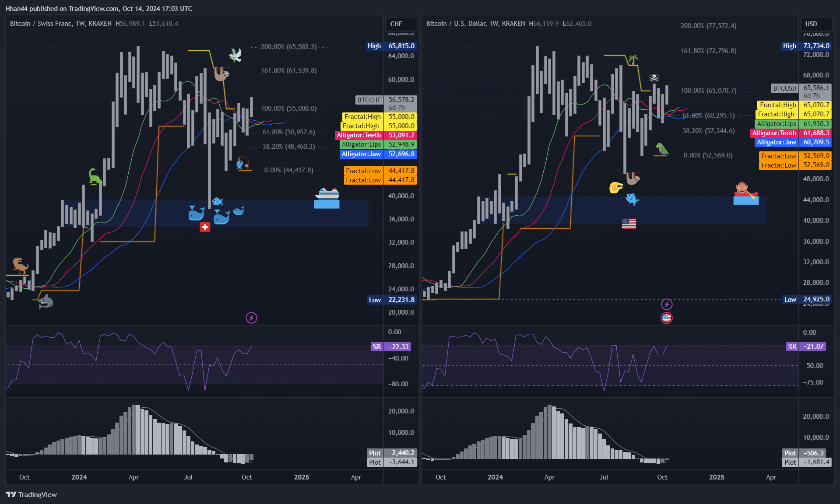Click the US flag emoji inside USD chart
Viewport: 840px width, 504px height.
[629, 224]
